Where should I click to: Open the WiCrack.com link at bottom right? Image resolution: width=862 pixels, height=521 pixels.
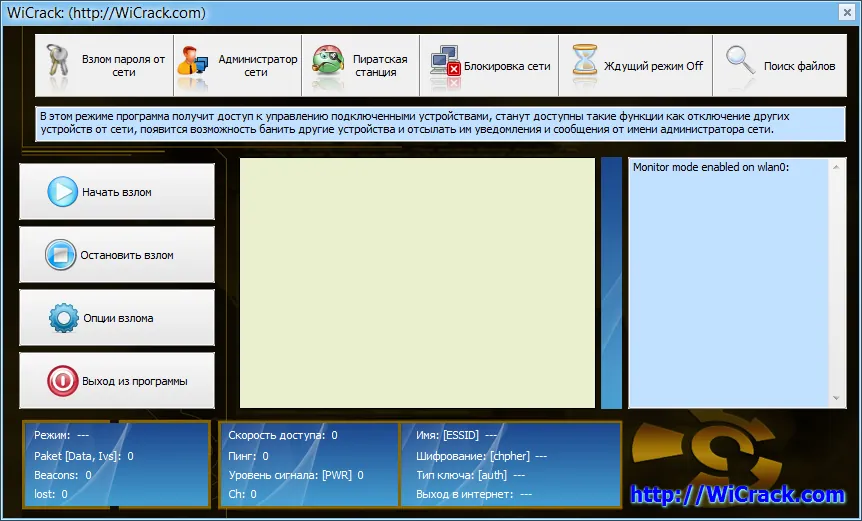click(x=737, y=494)
